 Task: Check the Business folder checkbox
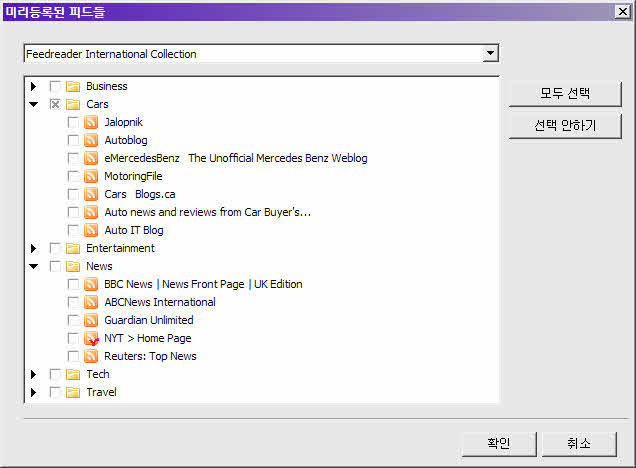click(x=55, y=86)
